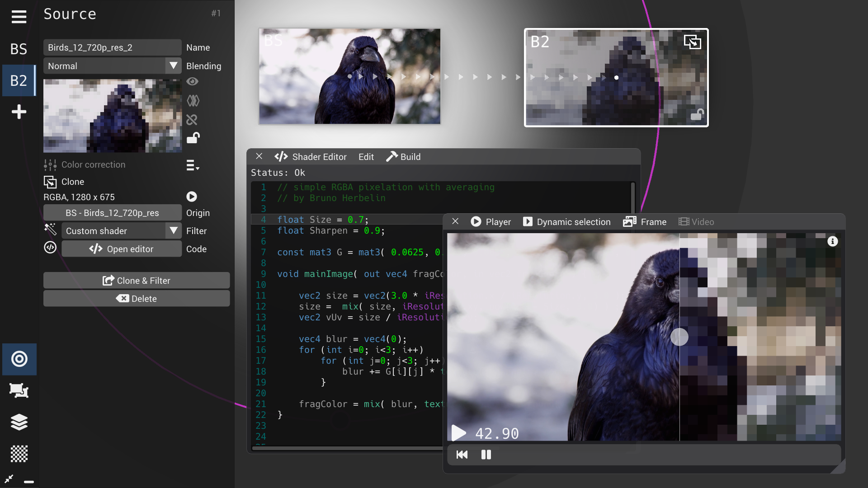Open the Edit menu in the Shader Editor

click(366, 157)
